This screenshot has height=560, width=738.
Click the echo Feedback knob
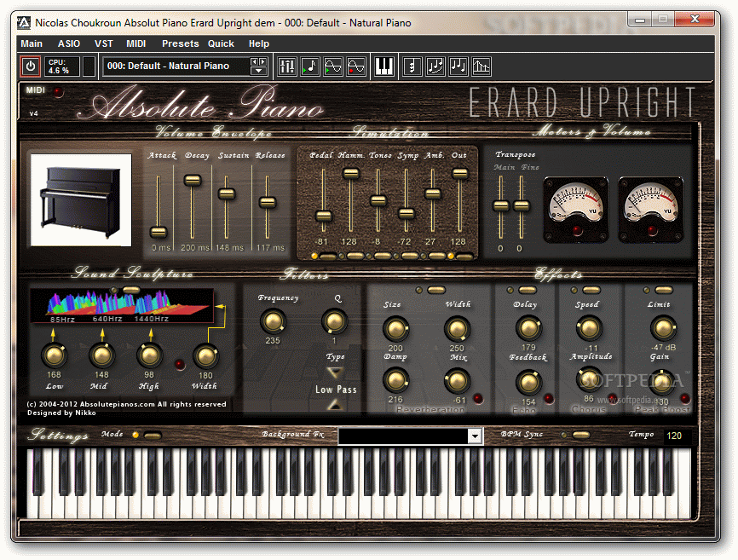point(528,383)
